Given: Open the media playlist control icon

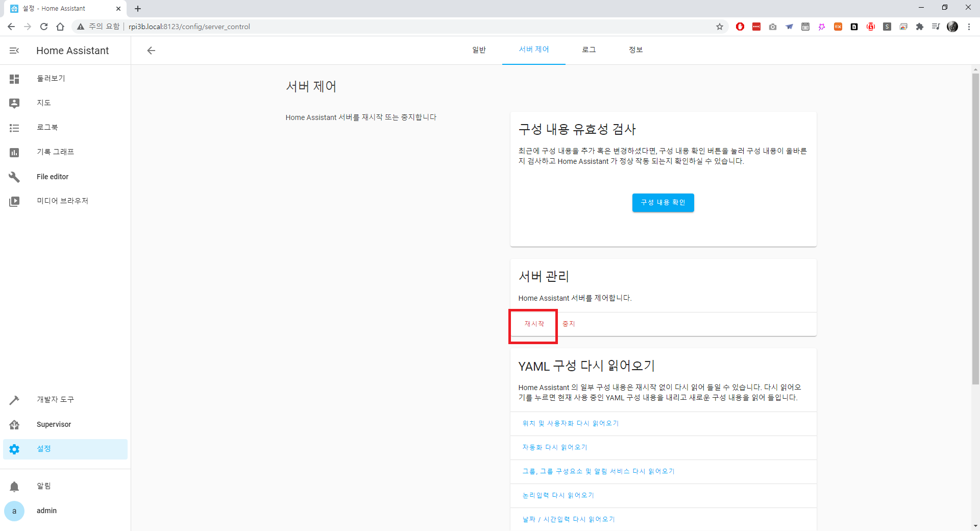Looking at the screenshot, I should tap(936, 27).
